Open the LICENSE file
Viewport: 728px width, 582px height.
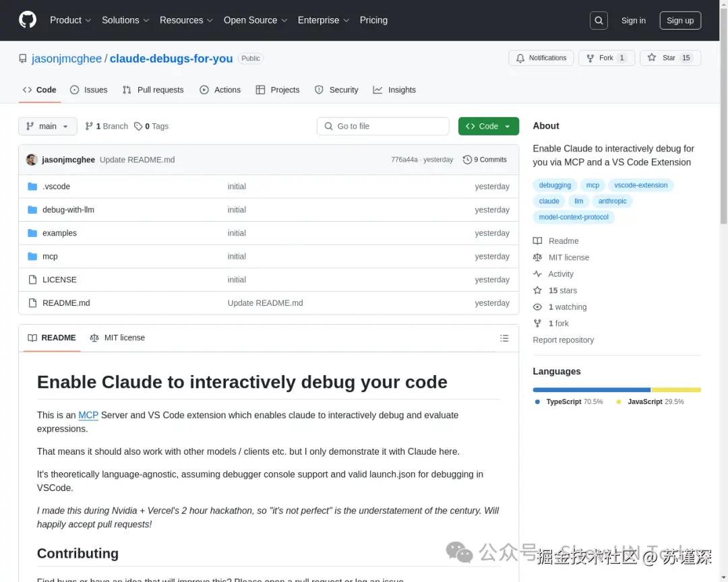click(x=59, y=280)
